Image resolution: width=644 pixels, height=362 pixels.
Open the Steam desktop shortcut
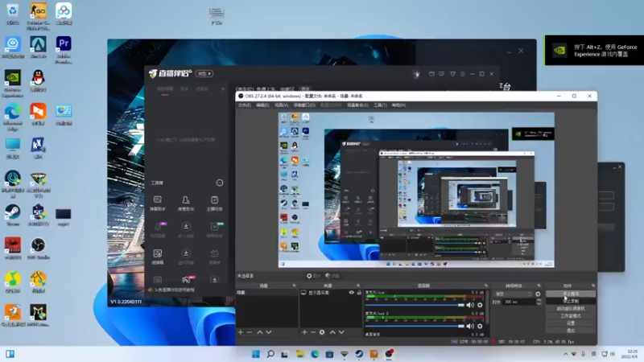coord(13,215)
